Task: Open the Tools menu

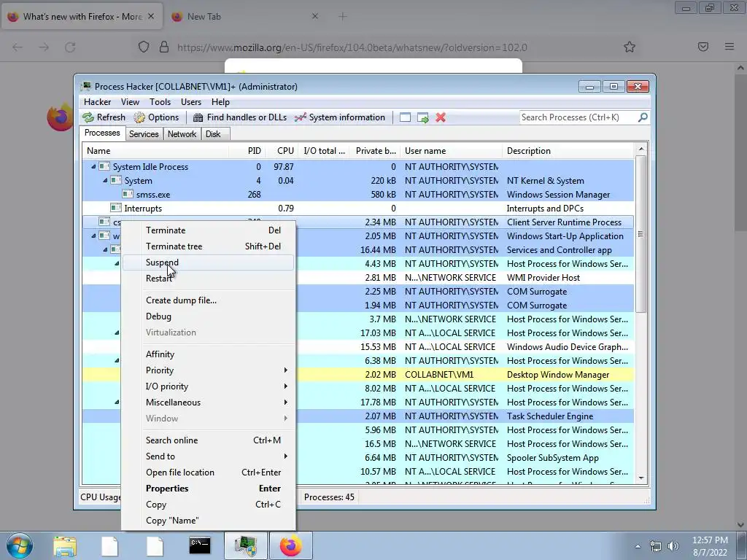Action: tap(160, 102)
